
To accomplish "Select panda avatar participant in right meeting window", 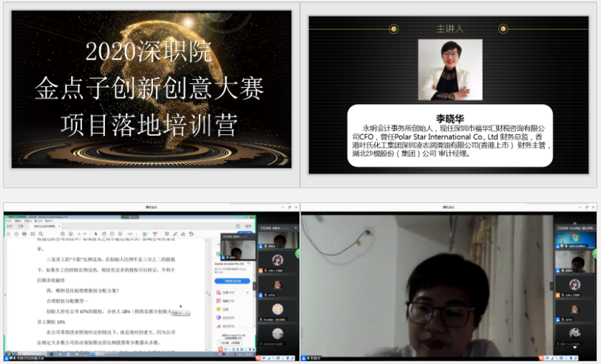I will [x=575, y=332].
